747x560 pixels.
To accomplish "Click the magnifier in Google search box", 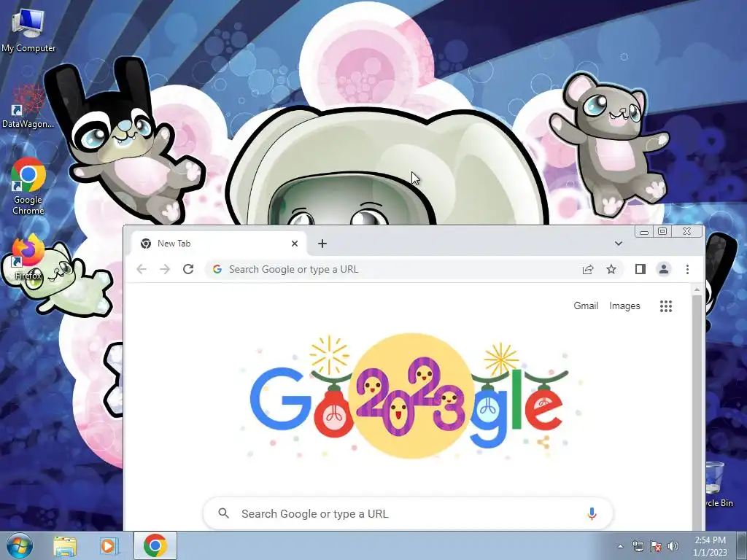I will pyautogui.click(x=223, y=513).
